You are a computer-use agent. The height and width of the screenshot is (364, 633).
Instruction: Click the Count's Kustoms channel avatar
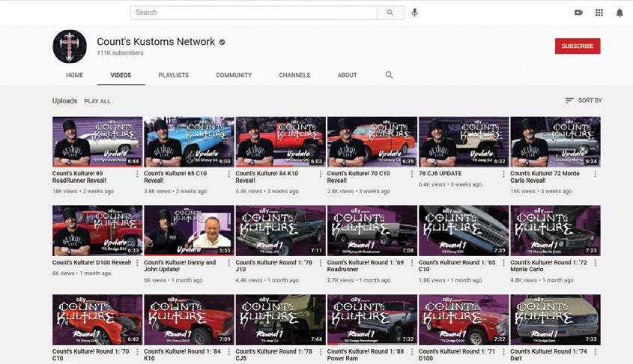[x=70, y=46]
